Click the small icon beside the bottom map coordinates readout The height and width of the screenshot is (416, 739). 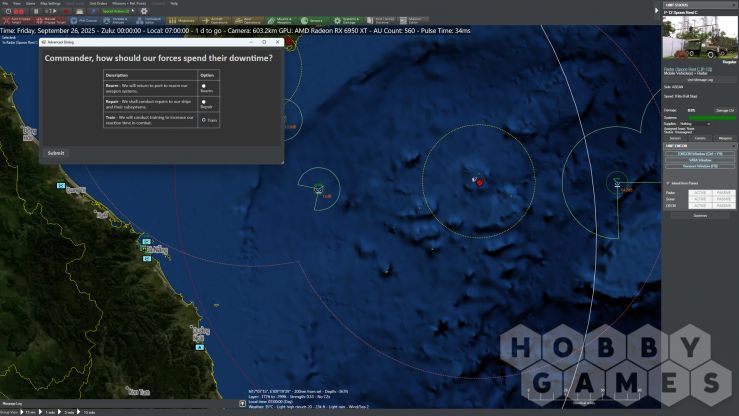[x=243, y=404]
